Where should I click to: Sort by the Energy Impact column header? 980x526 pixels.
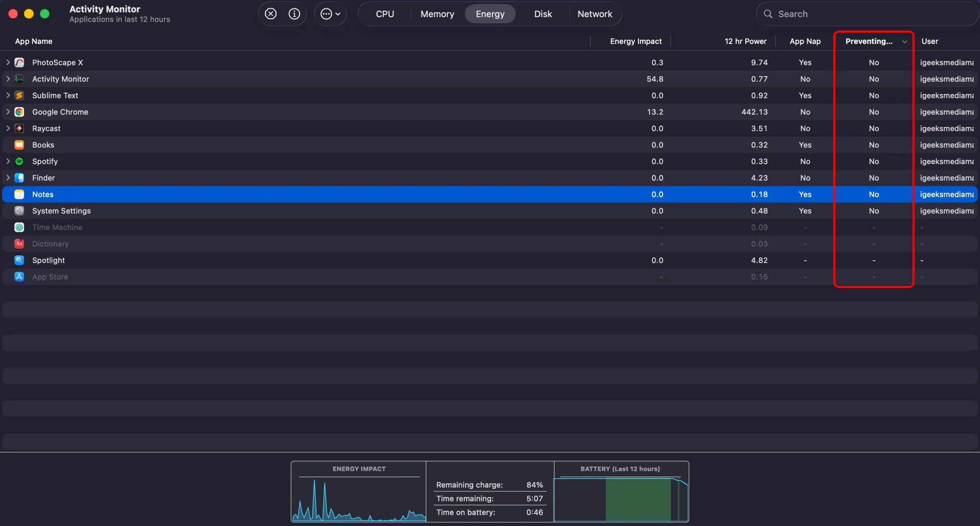(635, 41)
